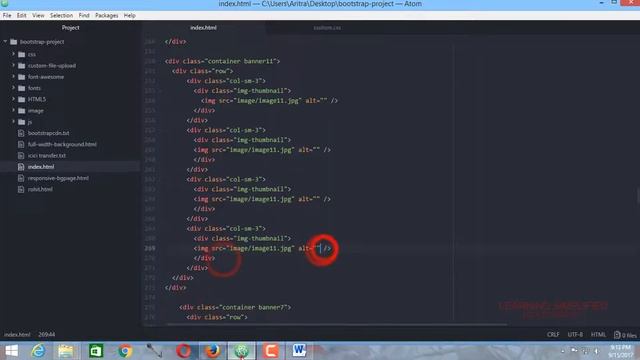Launch Internet Explorer from the taskbar
The image size is (640, 360).
(x=38, y=351)
